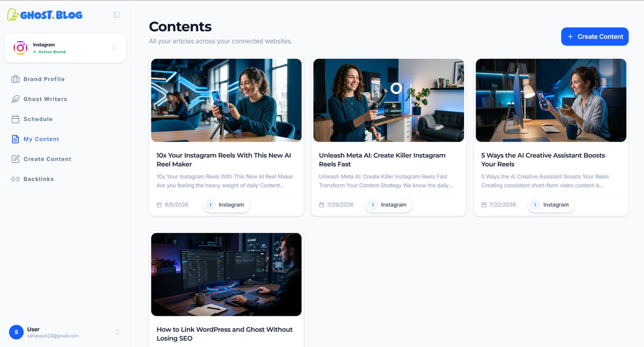Click the calendar icon beside 8/5/2026
Viewport: 644px width, 347px height.
click(159, 205)
